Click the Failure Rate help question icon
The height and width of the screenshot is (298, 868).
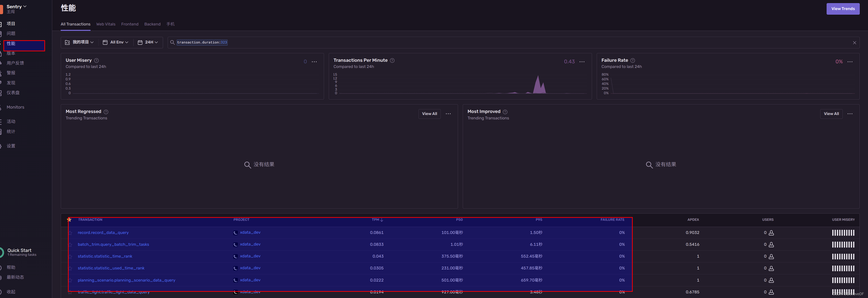coord(632,60)
